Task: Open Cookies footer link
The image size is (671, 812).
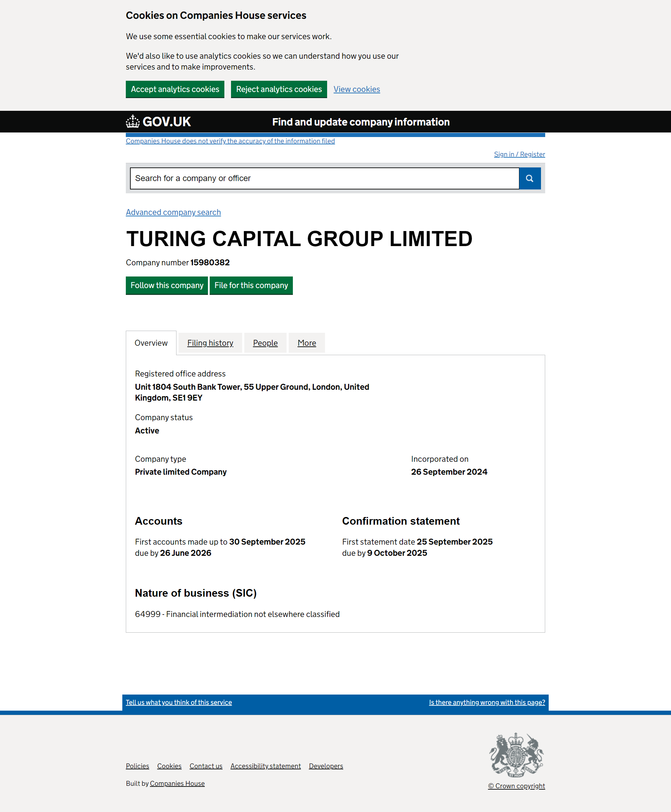Action: pos(169,766)
